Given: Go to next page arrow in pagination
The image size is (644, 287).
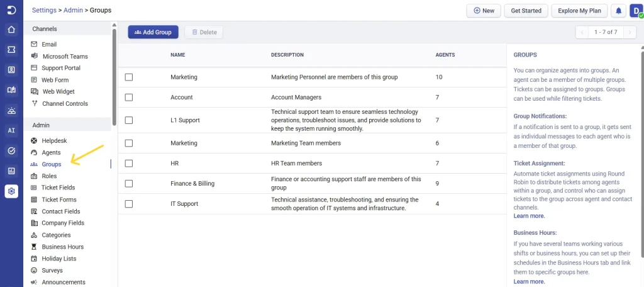Looking at the screenshot, I should pyautogui.click(x=630, y=32).
